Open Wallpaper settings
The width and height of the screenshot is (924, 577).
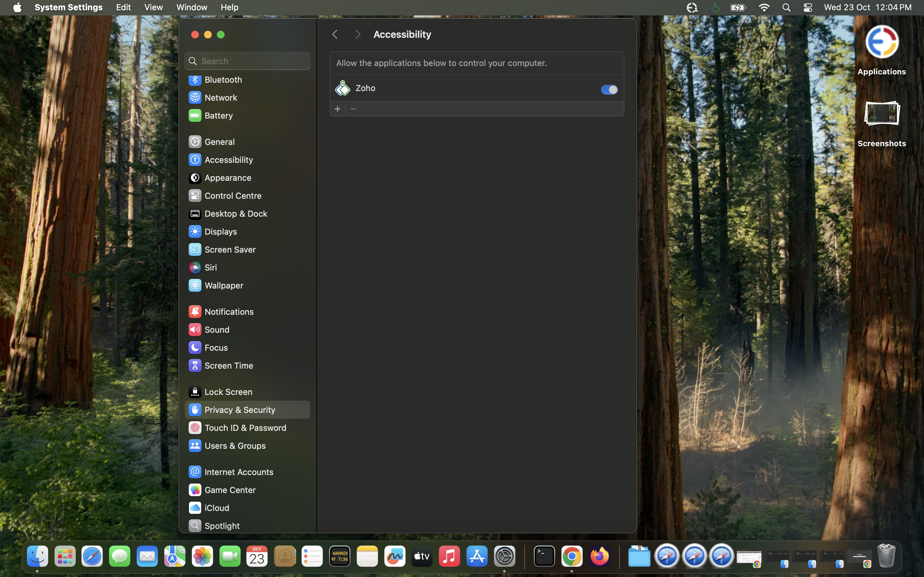[x=223, y=285]
